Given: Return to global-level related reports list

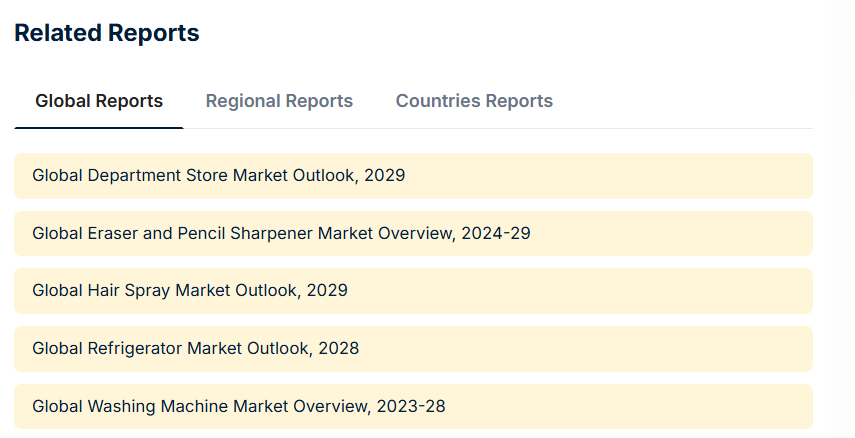Looking at the screenshot, I should [x=99, y=101].
